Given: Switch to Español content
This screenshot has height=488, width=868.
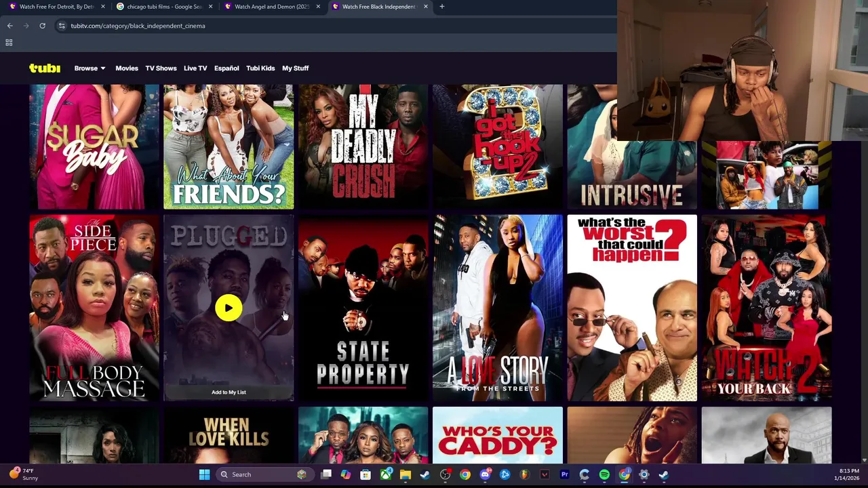Looking at the screenshot, I should [226, 68].
